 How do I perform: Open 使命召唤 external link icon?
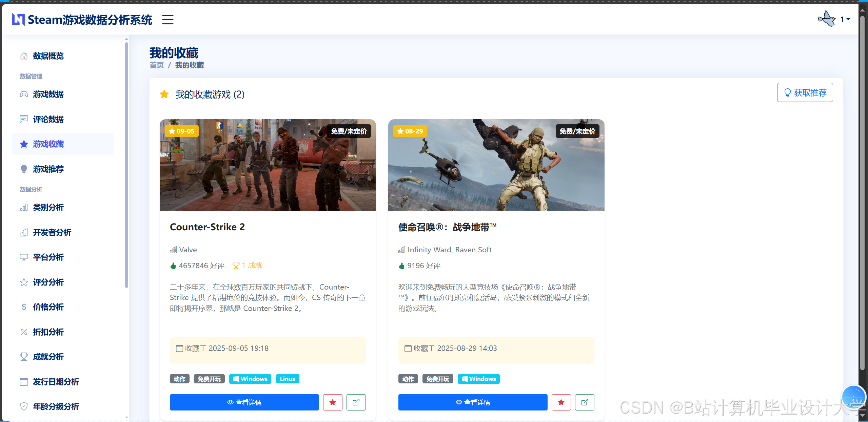click(x=585, y=402)
